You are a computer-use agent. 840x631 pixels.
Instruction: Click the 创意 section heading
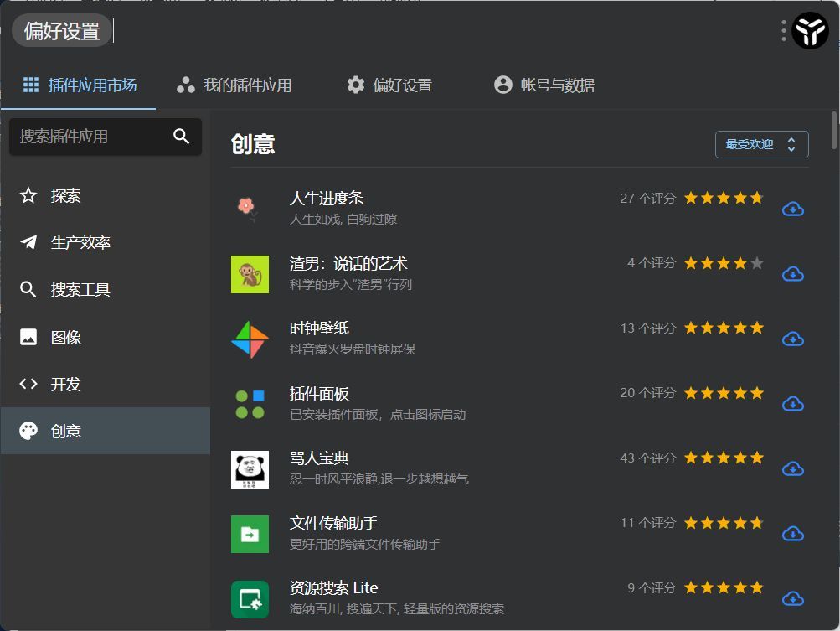[x=253, y=144]
